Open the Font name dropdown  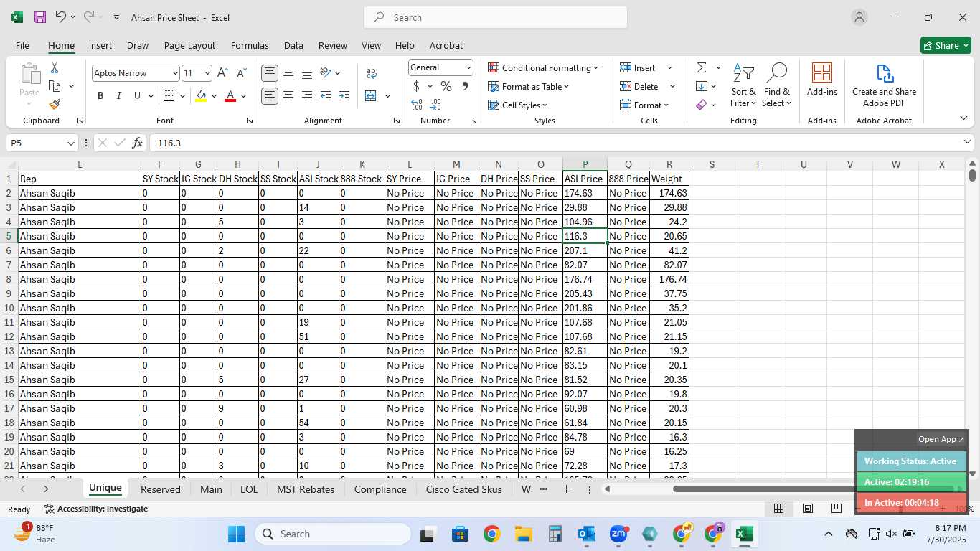(174, 73)
